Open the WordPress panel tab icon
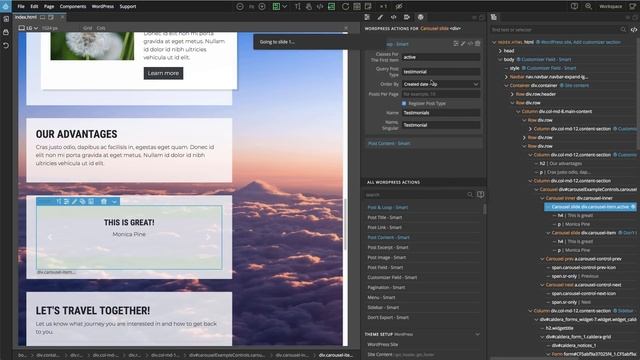The width and height of the screenshot is (640, 360). click(420, 17)
